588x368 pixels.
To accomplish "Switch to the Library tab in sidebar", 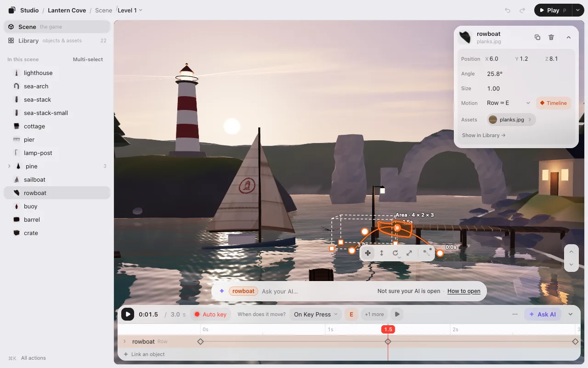I will pos(57,40).
